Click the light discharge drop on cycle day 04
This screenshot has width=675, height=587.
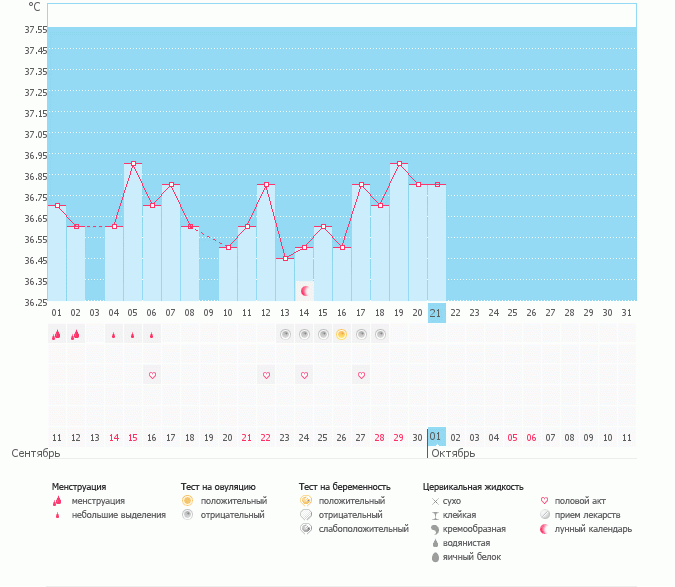point(113,335)
